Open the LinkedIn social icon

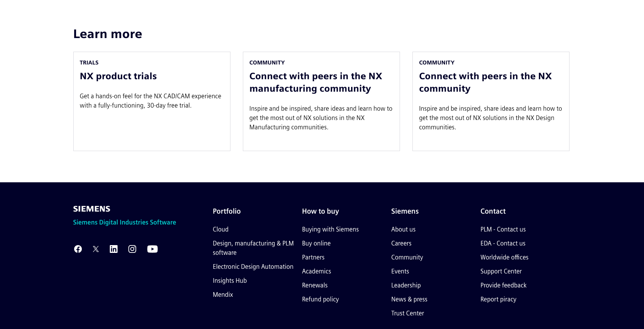(114, 249)
